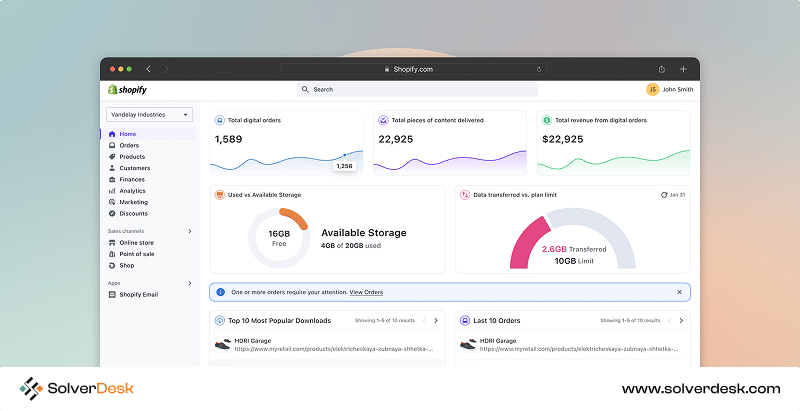Click the share icon in browser toolbar
Viewport: 800px width, 411px height.
point(662,69)
